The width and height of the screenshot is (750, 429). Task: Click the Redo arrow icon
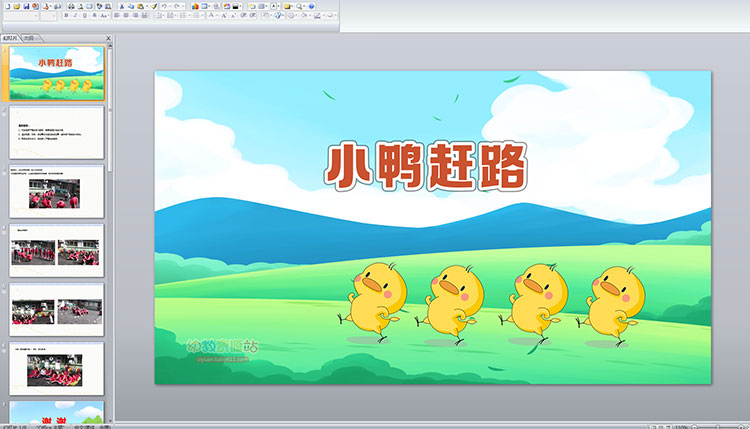(177, 7)
